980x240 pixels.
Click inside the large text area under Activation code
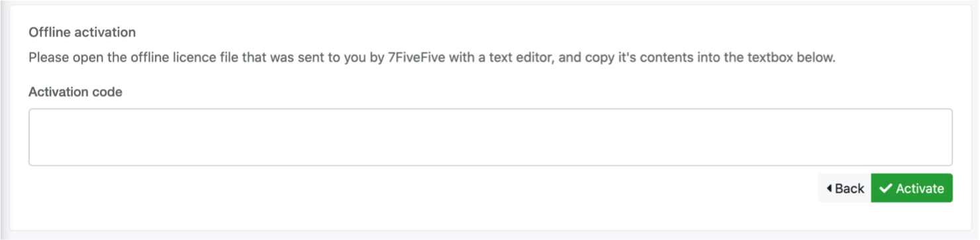tap(490, 137)
